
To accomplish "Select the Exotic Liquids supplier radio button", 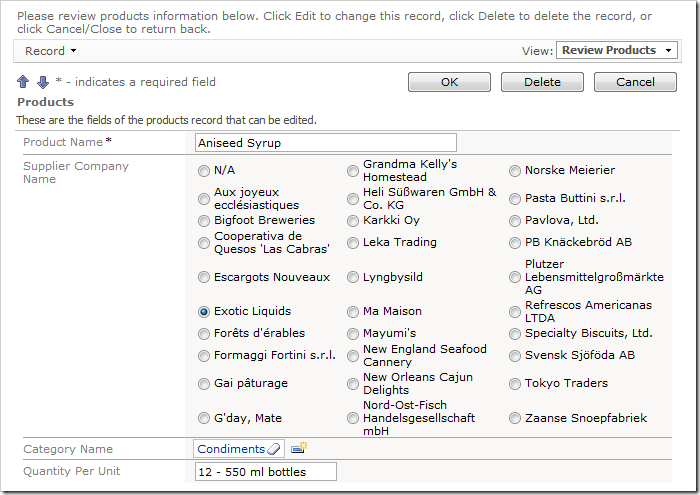I will pos(204,312).
